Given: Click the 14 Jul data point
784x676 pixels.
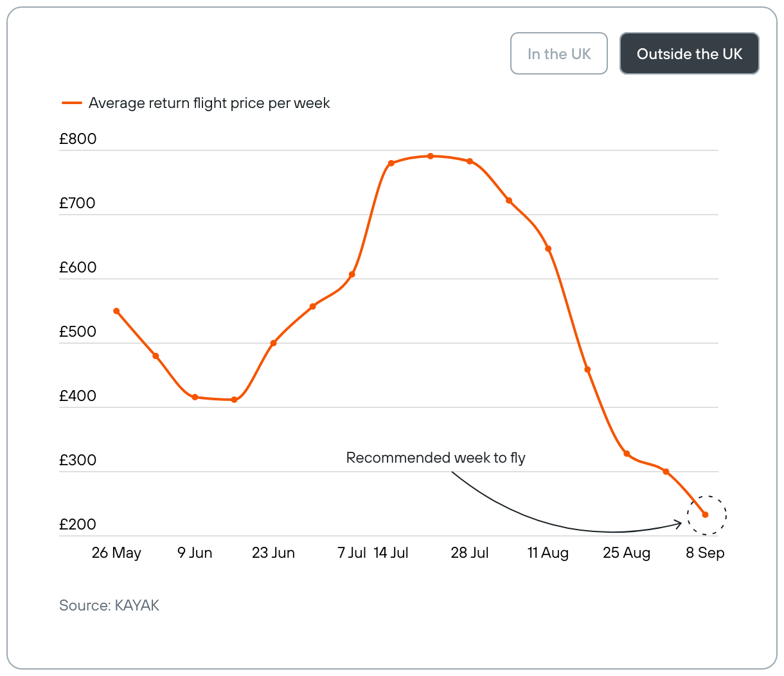Looking at the screenshot, I should (391, 163).
